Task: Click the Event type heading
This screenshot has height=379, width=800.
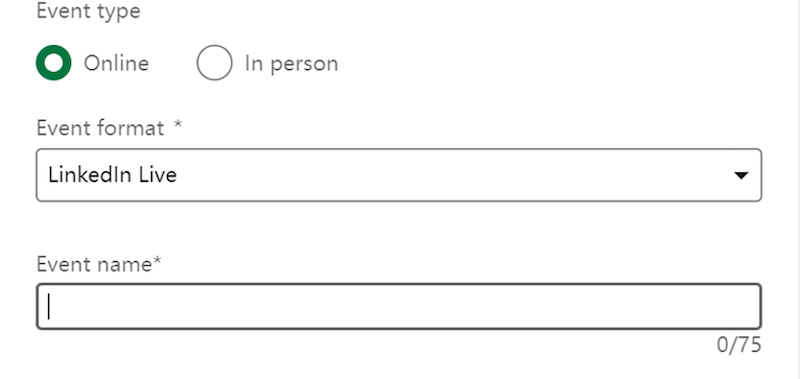Action: [x=88, y=11]
